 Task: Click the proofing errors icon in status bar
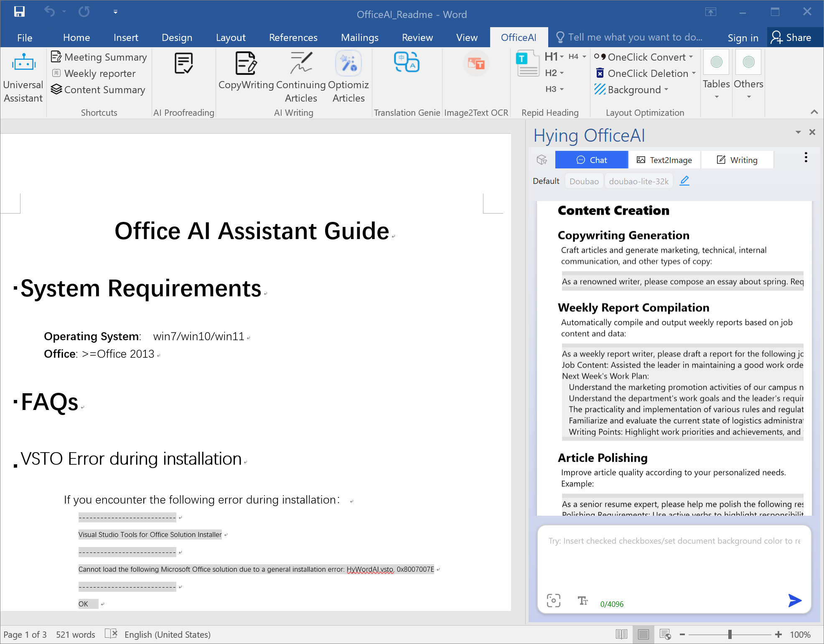tap(111, 634)
